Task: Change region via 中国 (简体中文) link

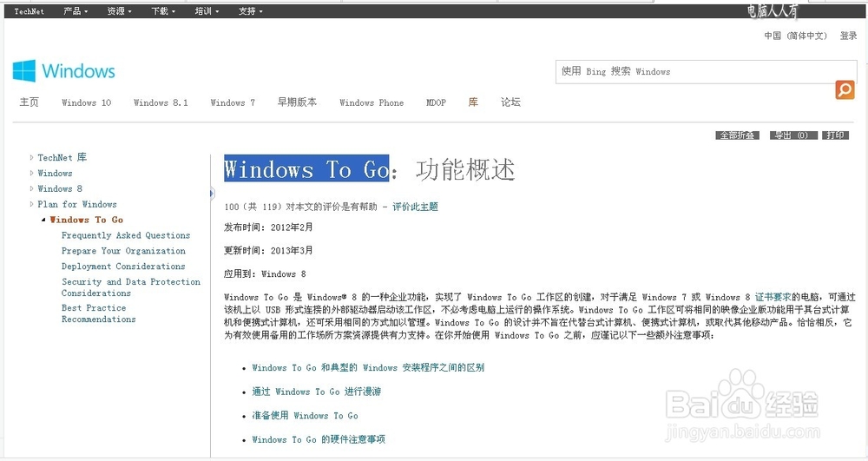Action: tap(795, 36)
